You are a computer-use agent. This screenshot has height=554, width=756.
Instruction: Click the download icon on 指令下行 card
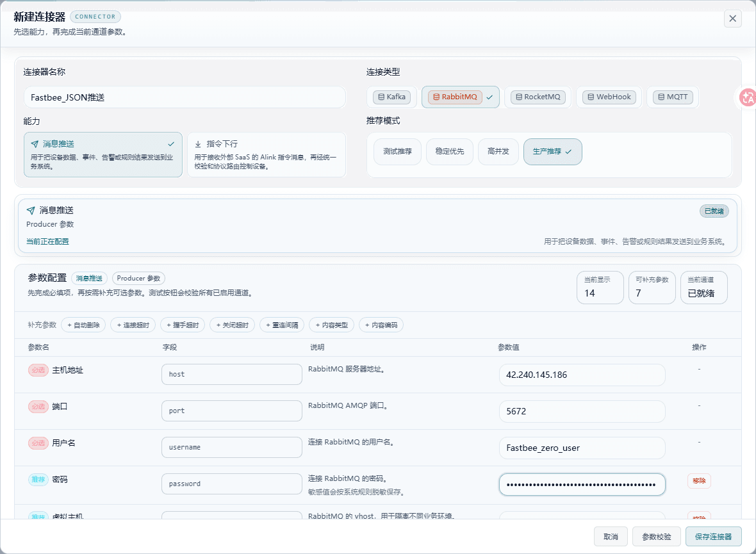198,143
